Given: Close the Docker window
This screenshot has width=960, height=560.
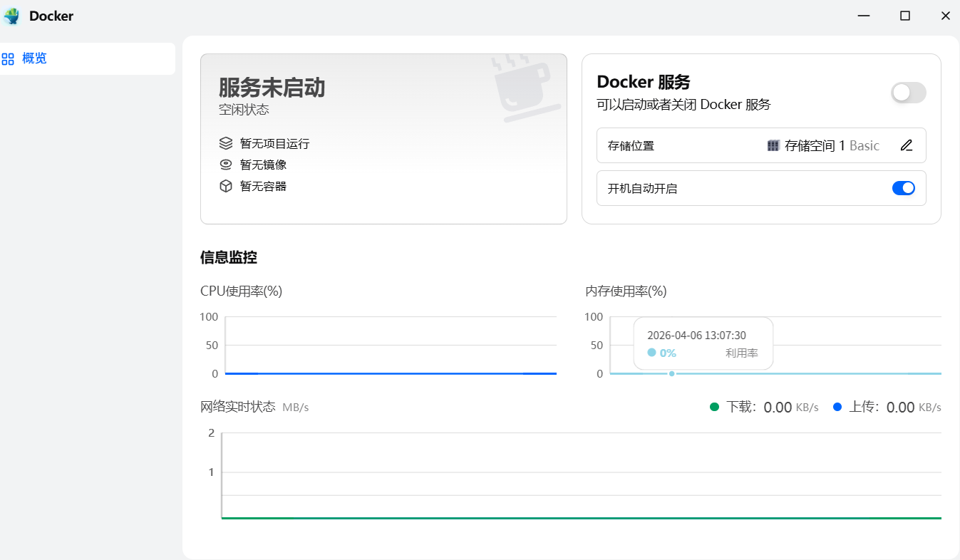Looking at the screenshot, I should click(x=946, y=16).
